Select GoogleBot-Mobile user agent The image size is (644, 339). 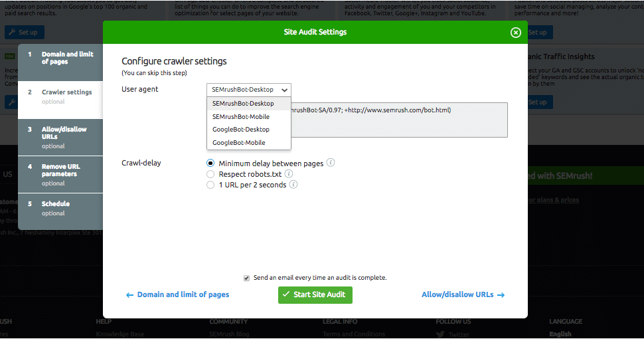pos(249,142)
